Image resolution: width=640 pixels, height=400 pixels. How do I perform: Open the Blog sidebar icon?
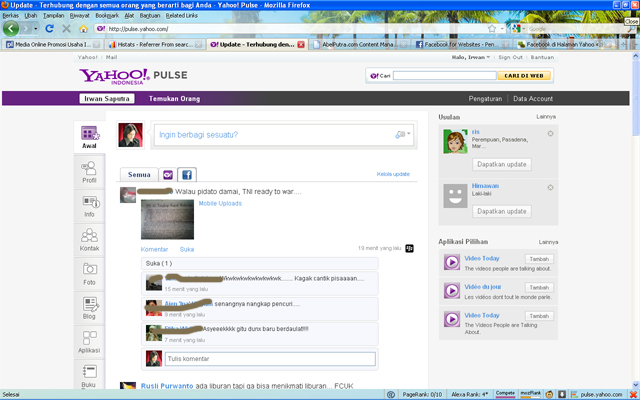click(x=90, y=307)
